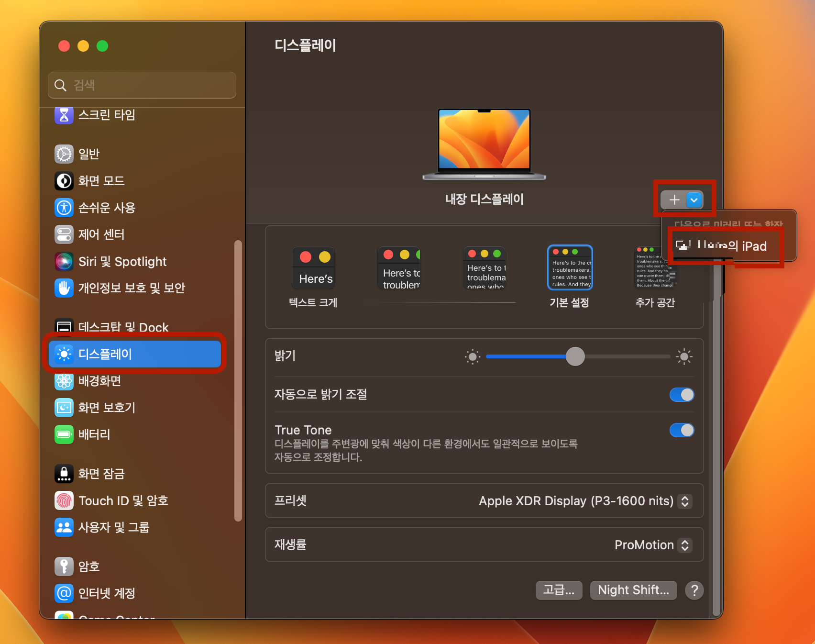Image resolution: width=815 pixels, height=644 pixels.
Task: Open 데스크탑 및 Dock icon
Action: coord(64,327)
